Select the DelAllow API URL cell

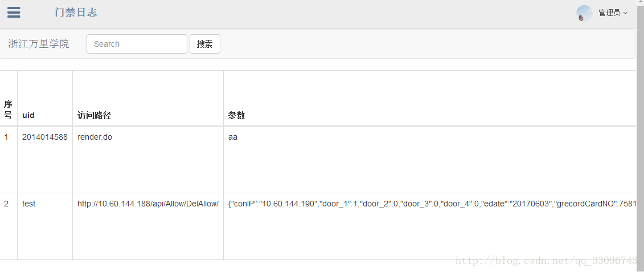point(148,226)
